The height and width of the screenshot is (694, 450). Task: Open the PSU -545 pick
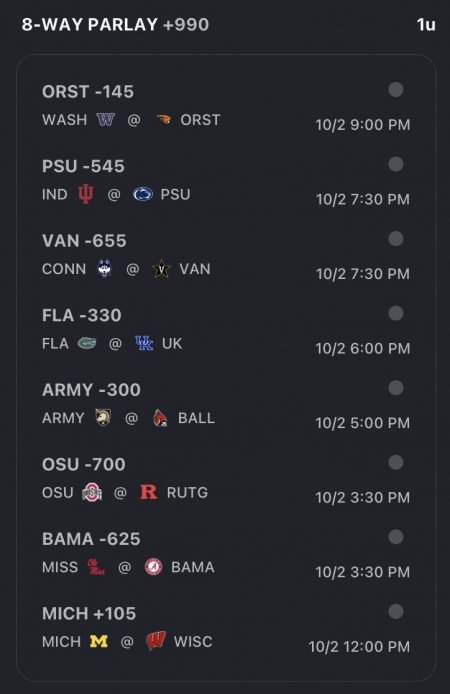point(83,166)
